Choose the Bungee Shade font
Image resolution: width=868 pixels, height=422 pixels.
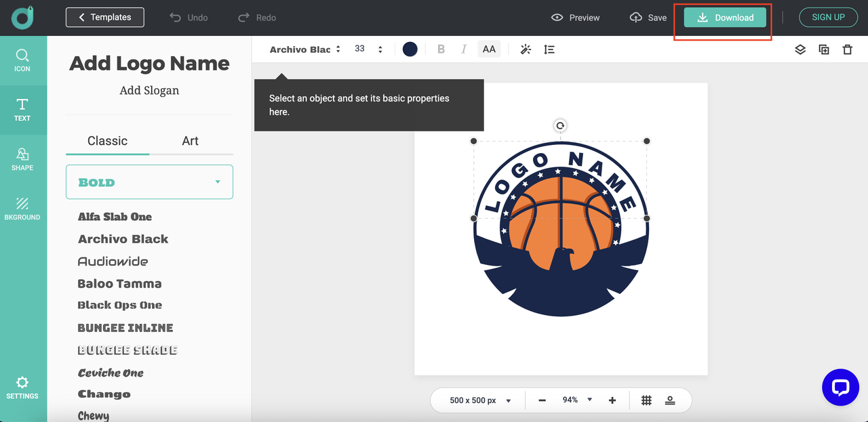pos(127,350)
